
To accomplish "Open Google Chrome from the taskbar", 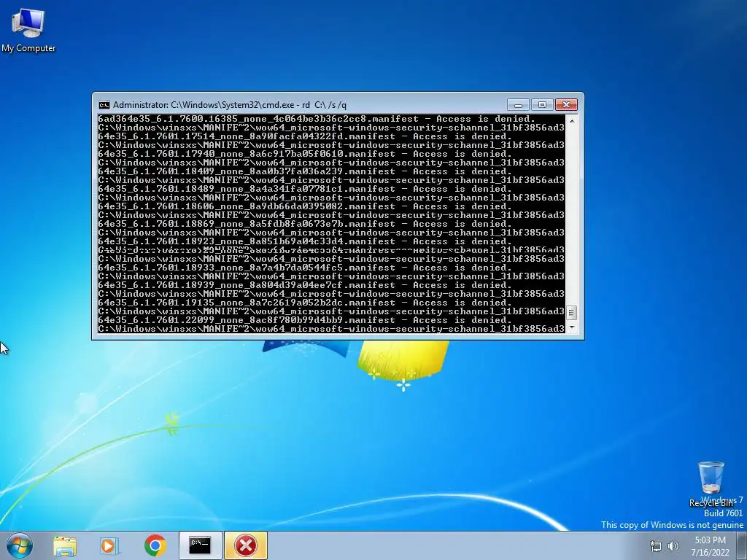I will 155,545.
